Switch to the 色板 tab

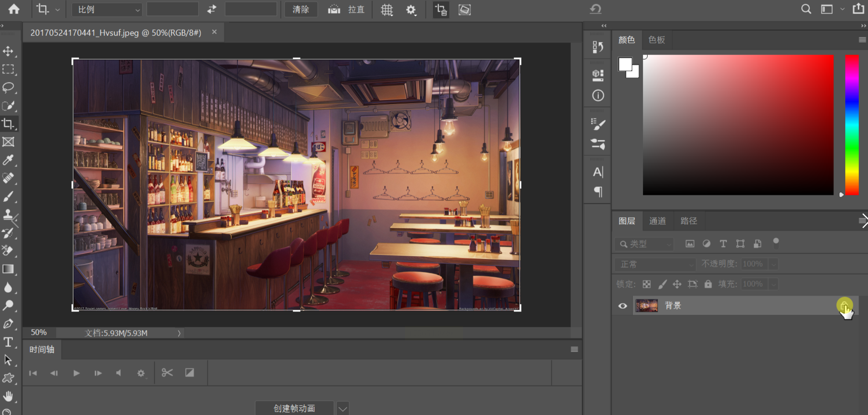(x=657, y=40)
